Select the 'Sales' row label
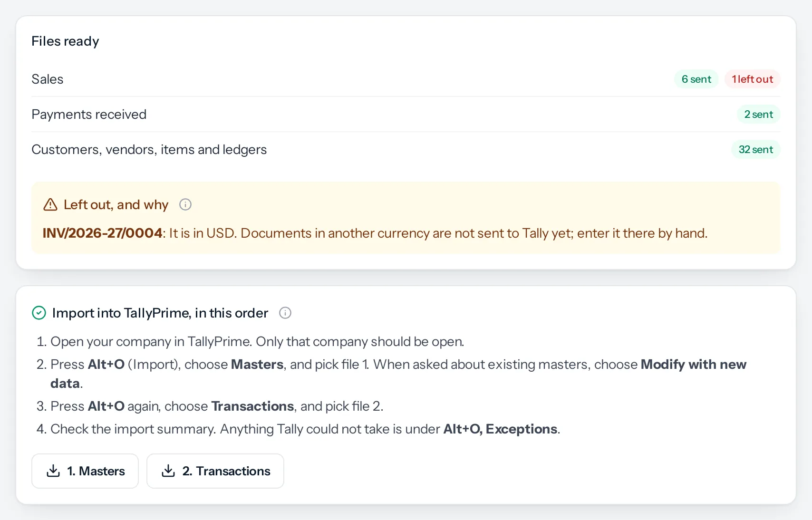Screen dimensions: 812x520 [48, 79]
